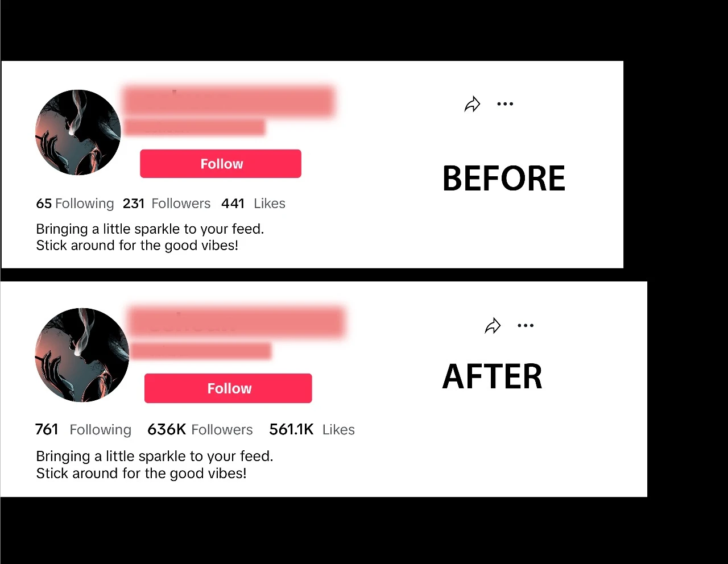Click the Follow button in BEFORE profile
728x564 pixels.
(x=221, y=164)
